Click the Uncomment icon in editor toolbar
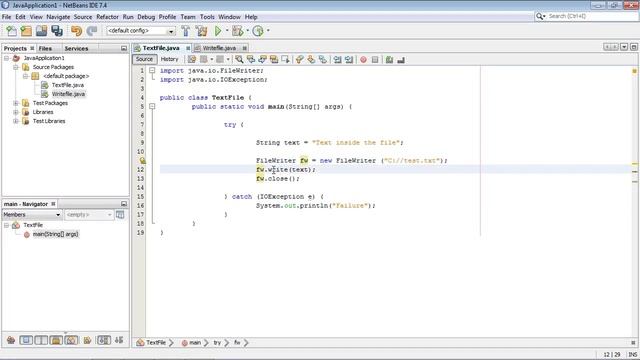Screen dimensions: 640x360 pos(401,60)
